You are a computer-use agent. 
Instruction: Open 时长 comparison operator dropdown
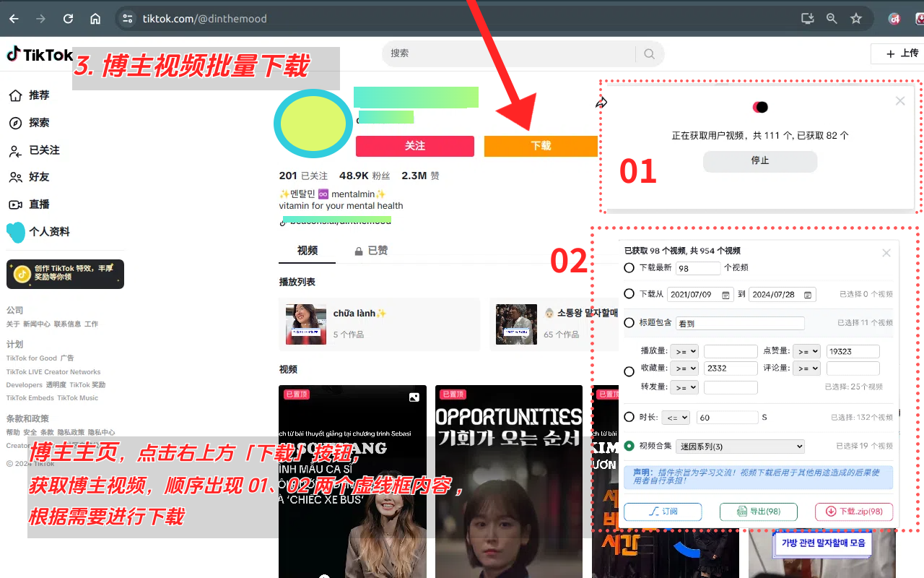coord(676,418)
